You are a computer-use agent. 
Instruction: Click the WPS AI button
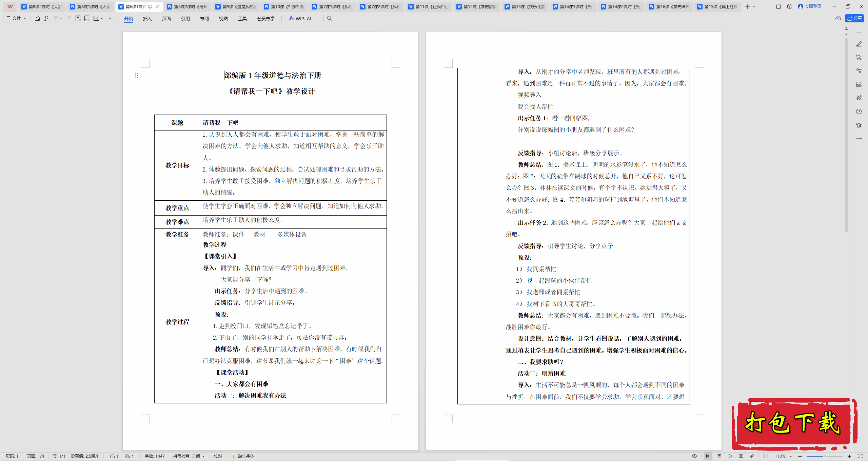click(x=300, y=19)
